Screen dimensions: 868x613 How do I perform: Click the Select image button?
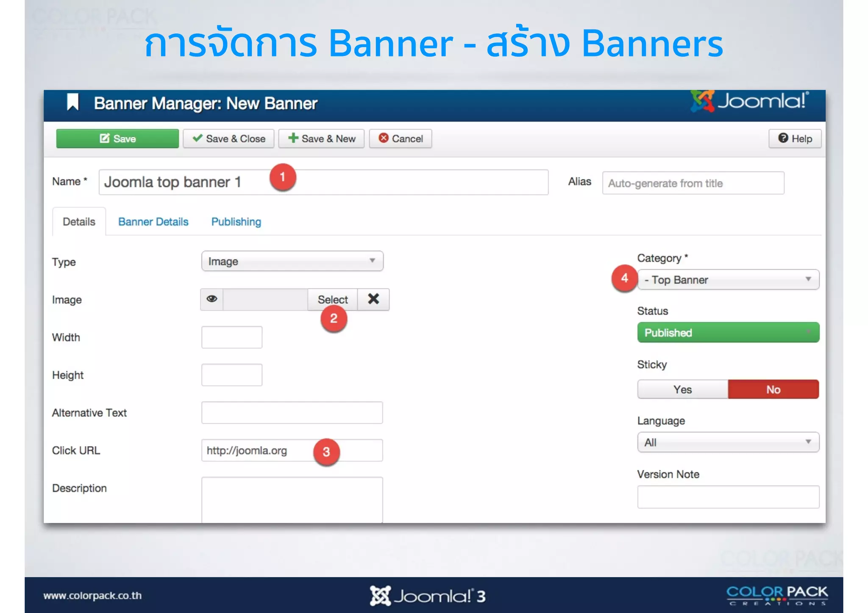[x=333, y=299]
